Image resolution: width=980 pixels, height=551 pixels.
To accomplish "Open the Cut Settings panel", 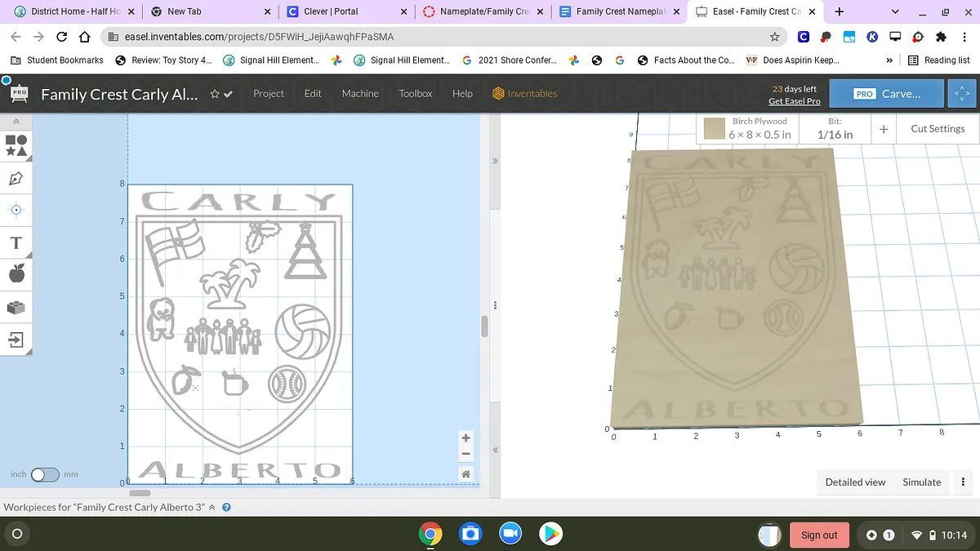I will pos(937,129).
